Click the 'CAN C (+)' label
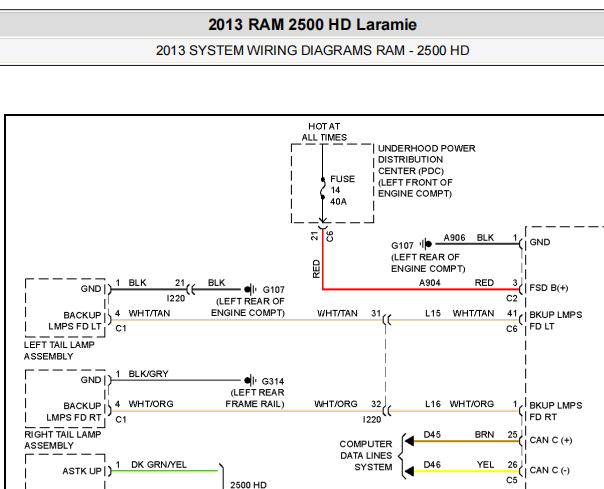Viewport: 604px width, 489px height. pos(550,440)
